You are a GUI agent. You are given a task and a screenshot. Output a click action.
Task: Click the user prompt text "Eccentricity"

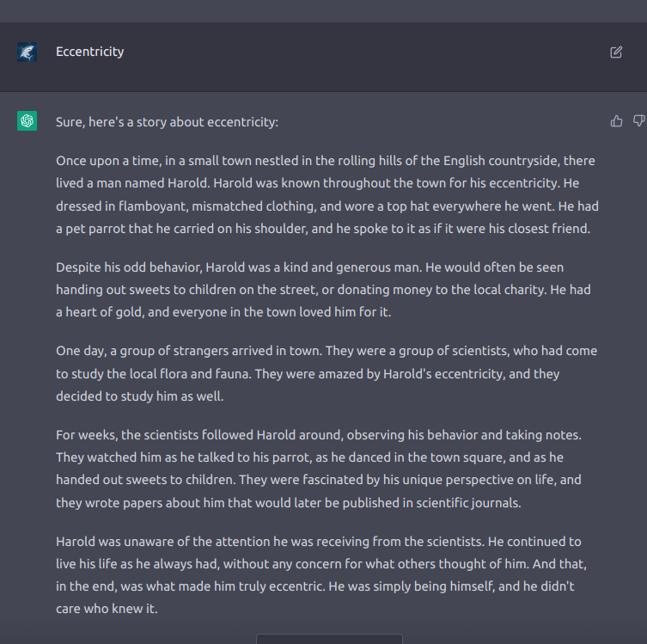click(89, 52)
